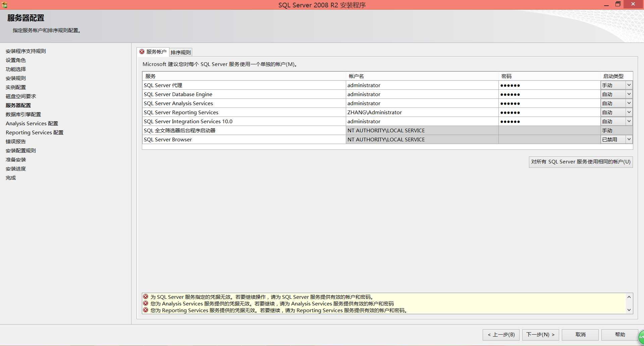Click the green badge icon at bottom right
Viewport: 644px width, 346px height.
click(x=641, y=337)
